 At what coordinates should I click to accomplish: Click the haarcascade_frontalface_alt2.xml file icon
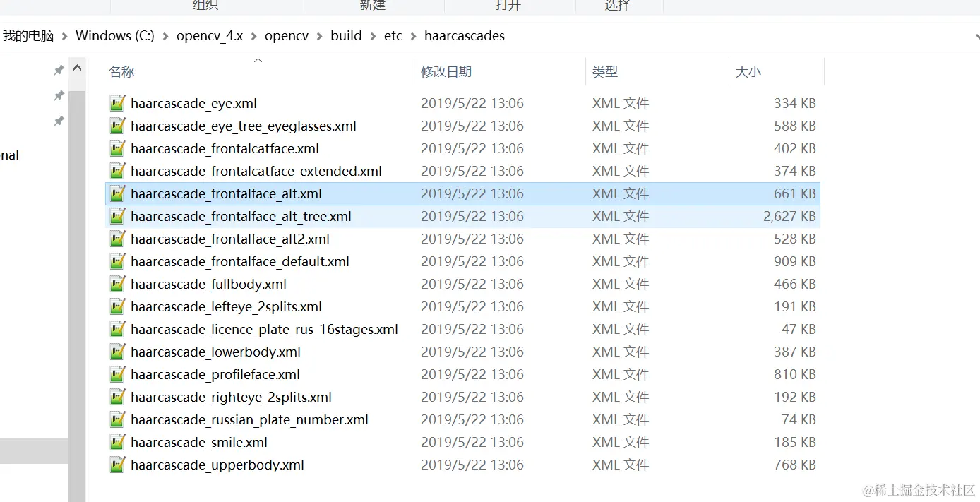118,239
